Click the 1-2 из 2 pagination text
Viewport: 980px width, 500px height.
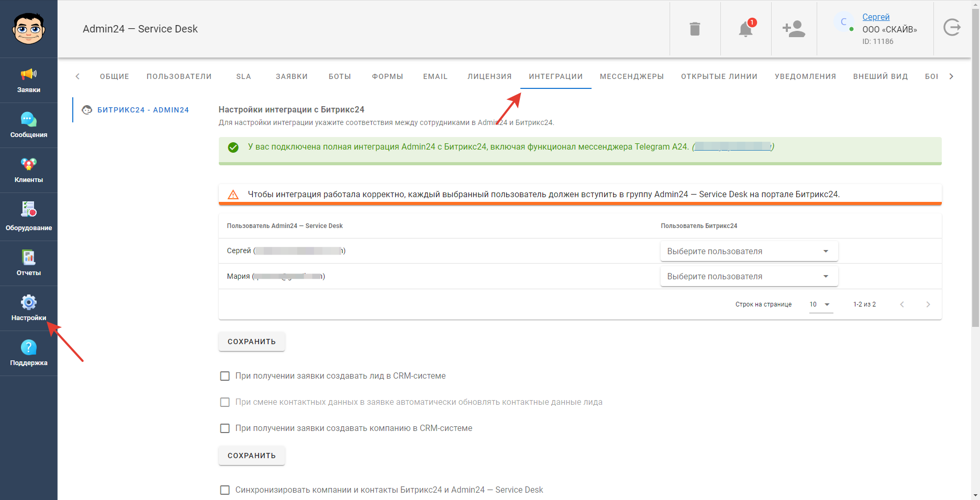point(864,304)
